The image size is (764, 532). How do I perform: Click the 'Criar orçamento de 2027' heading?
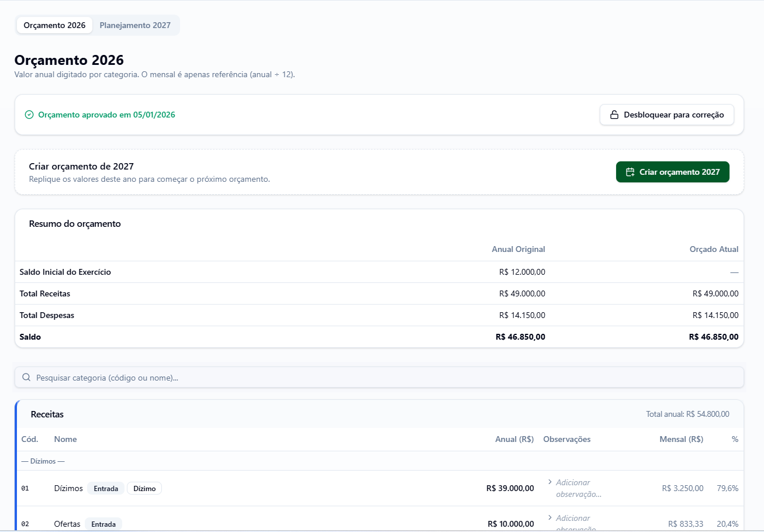pos(81,167)
